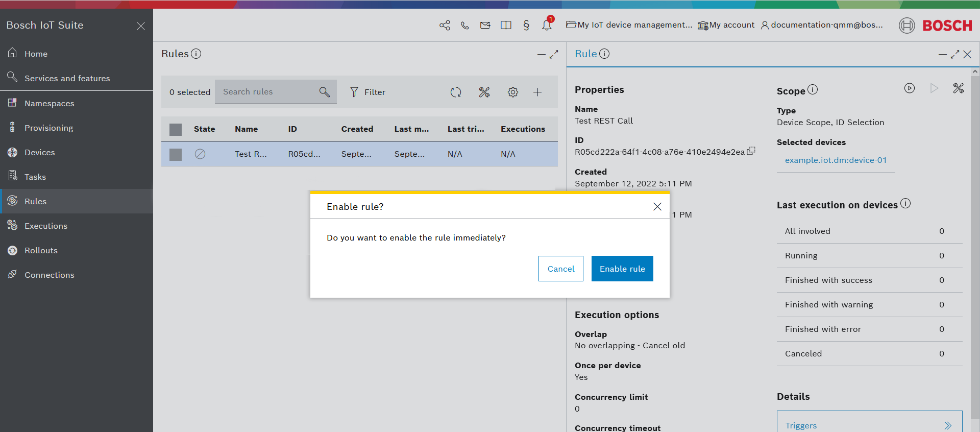Minimize the Rules panel
Screen dimensions: 980x432
(x=542, y=54)
